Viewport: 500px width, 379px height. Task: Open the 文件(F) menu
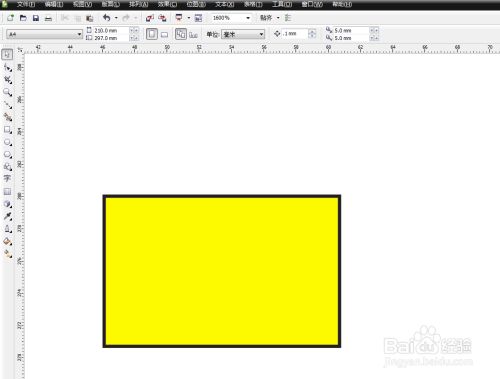coord(26,4)
